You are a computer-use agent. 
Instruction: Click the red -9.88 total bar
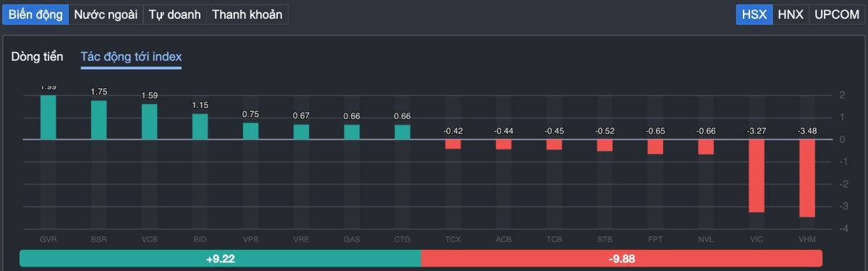pyautogui.click(x=621, y=258)
